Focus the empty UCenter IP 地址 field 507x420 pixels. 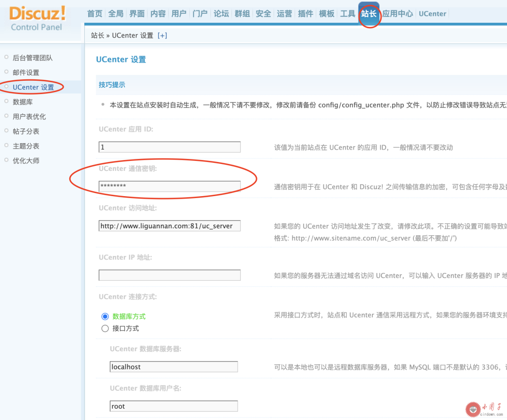click(169, 275)
